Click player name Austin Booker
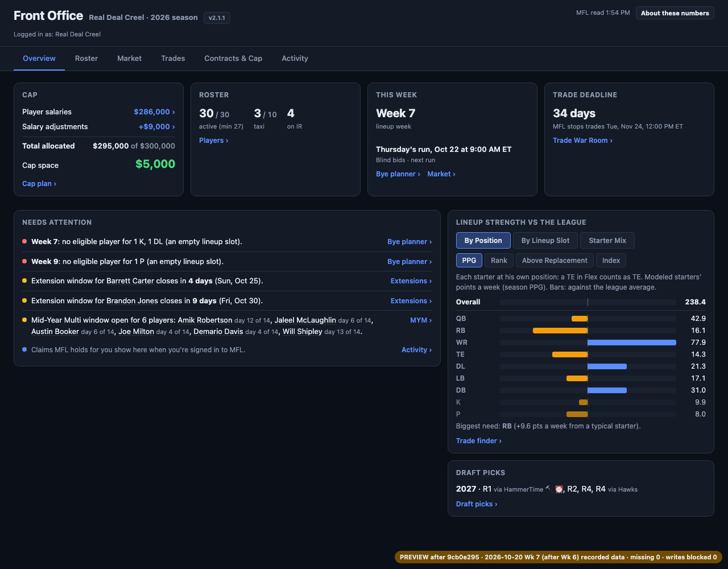The width and height of the screenshot is (728, 569). (55, 332)
